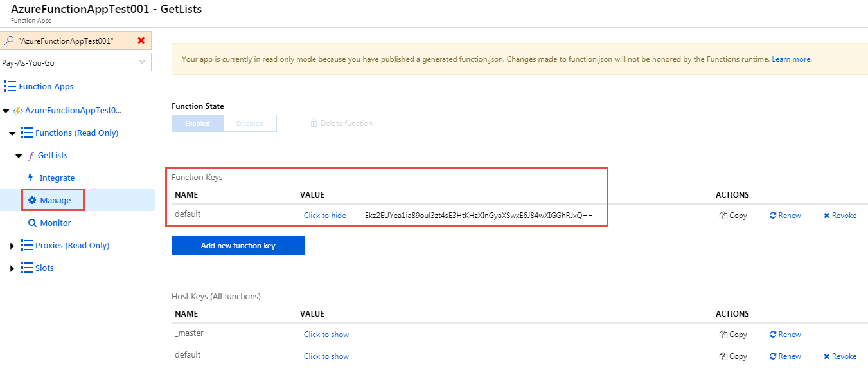Click to show the default host key

[326, 356]
